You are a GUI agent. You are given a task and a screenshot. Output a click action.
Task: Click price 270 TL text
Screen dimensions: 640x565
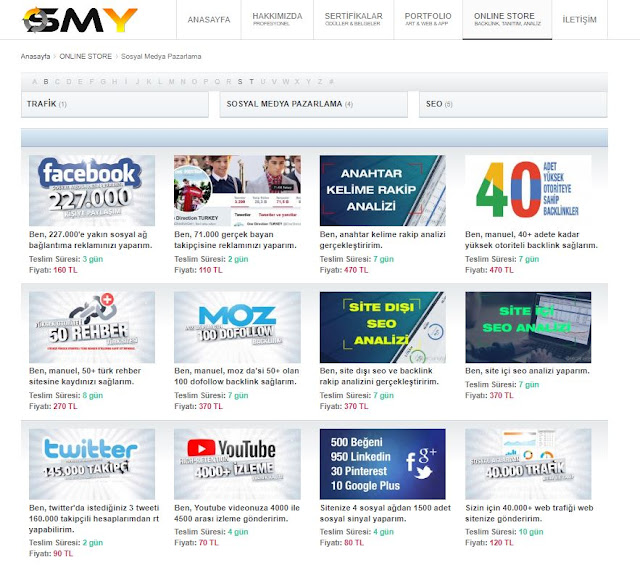[65, 406]
